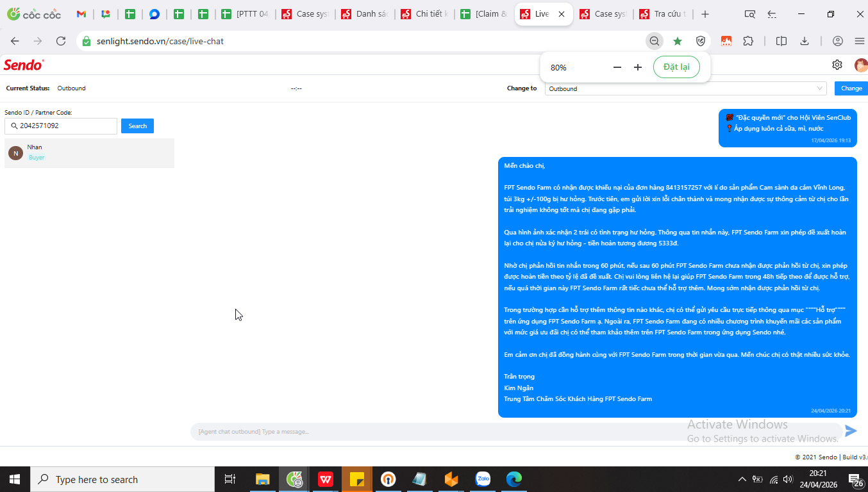Viewport: 868px width, 492px height.
Task: Show hidden system tray icons
Action: click(742, 479)
